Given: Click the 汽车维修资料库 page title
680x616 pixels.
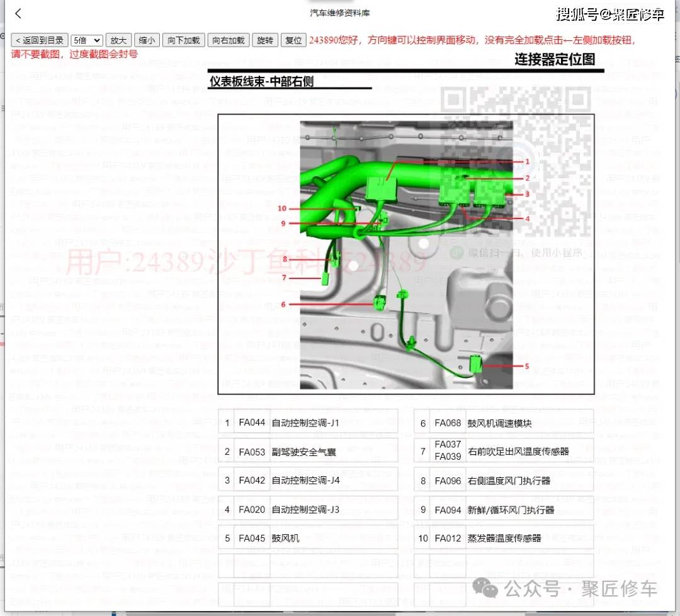Looking at the screenshot, I should point(340,13).
